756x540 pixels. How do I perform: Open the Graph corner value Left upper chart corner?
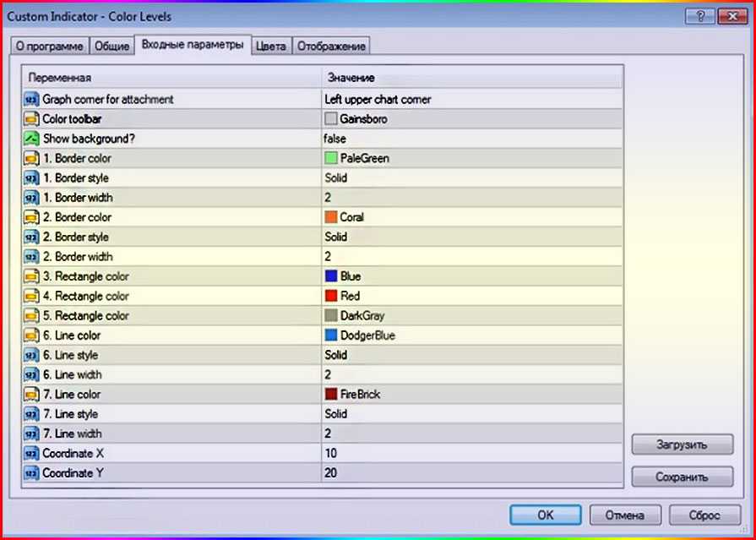click(378, 100)
